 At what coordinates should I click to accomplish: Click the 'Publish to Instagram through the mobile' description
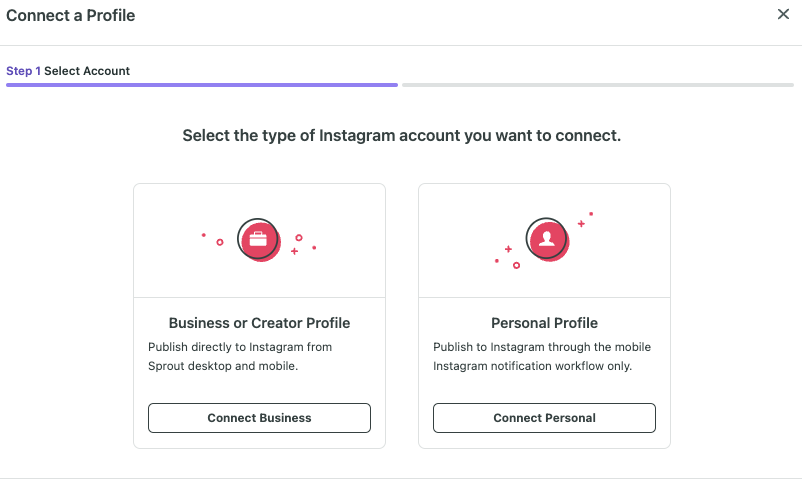coord(542,356)
